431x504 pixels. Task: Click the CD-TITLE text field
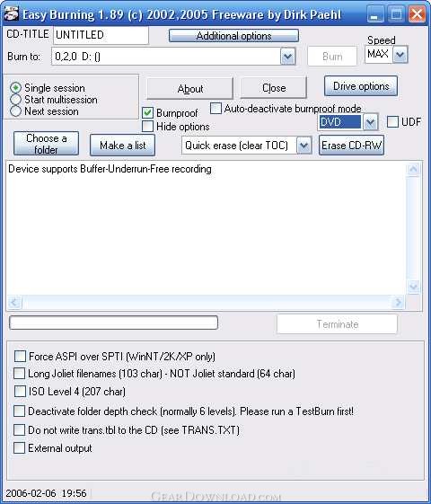(x=101, y=35)
